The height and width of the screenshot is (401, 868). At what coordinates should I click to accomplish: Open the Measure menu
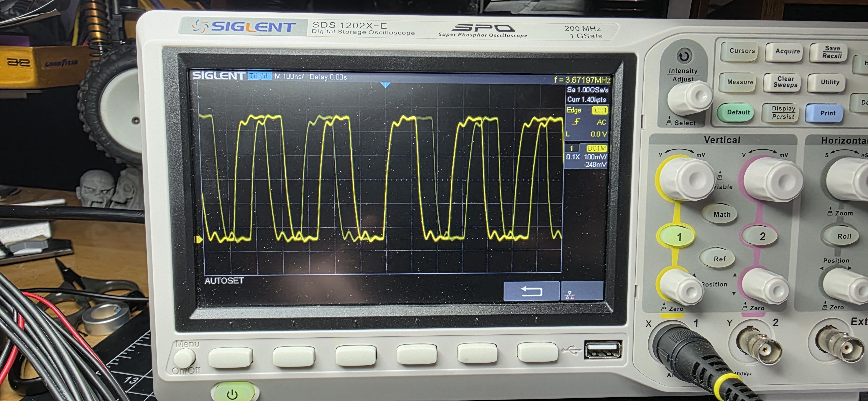click(740, 82)
